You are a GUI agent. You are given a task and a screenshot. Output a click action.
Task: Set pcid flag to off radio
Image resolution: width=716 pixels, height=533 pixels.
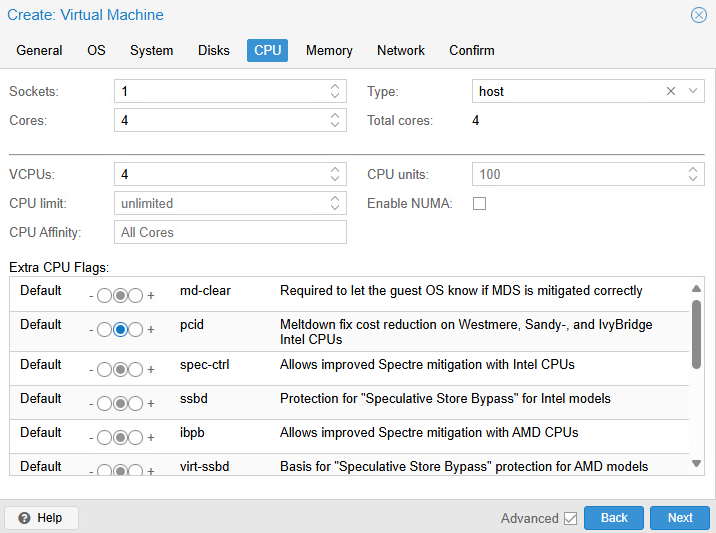pyautogui.click(x=104, y=330)
